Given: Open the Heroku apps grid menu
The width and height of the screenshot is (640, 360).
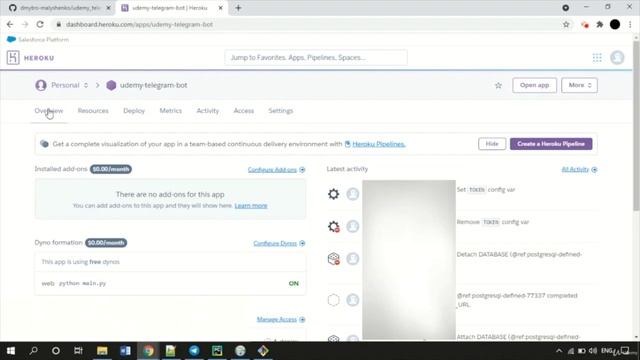Looking at the screenshot, I should (597, 58).
